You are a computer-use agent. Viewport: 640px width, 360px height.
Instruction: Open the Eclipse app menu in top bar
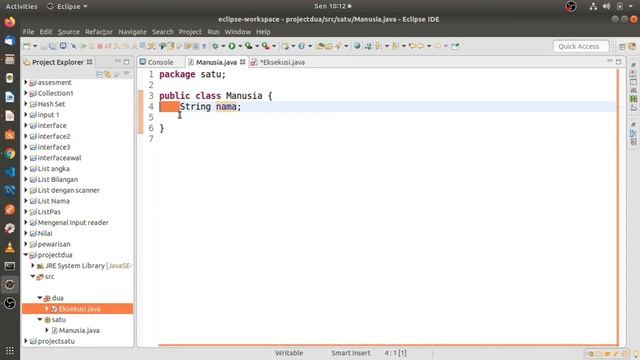click(x=67, y=6)
